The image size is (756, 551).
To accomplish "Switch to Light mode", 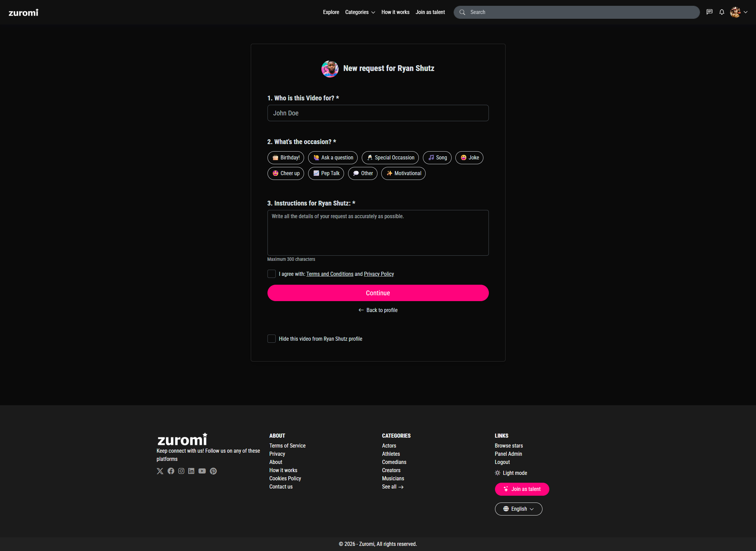I will coord(511,473).
